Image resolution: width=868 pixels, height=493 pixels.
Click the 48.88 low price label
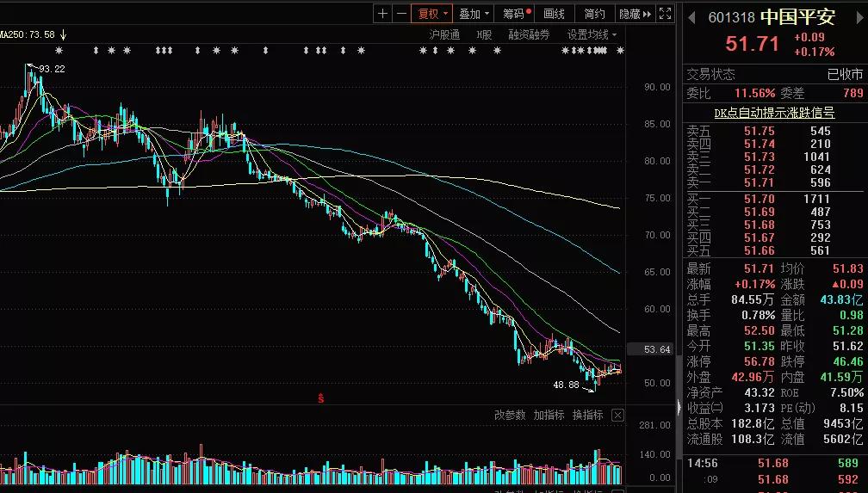(x=567, y=385)
